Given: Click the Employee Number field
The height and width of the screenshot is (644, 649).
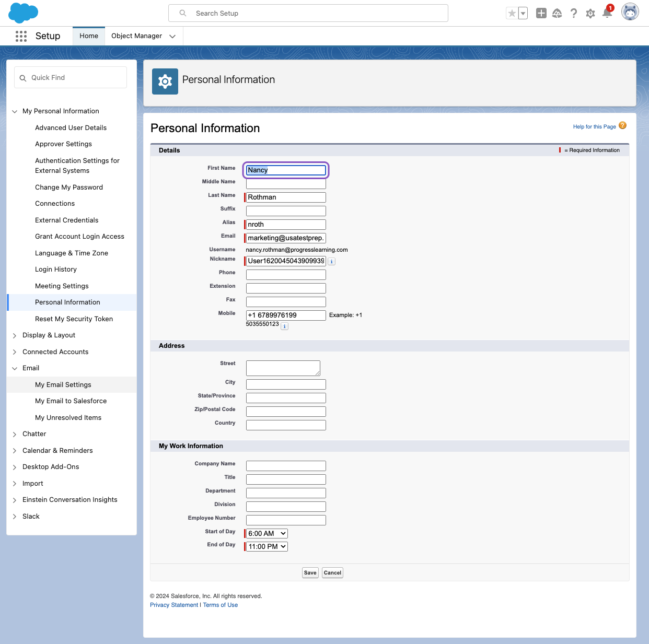Looking at the screenshot, I should coord(286,520).
